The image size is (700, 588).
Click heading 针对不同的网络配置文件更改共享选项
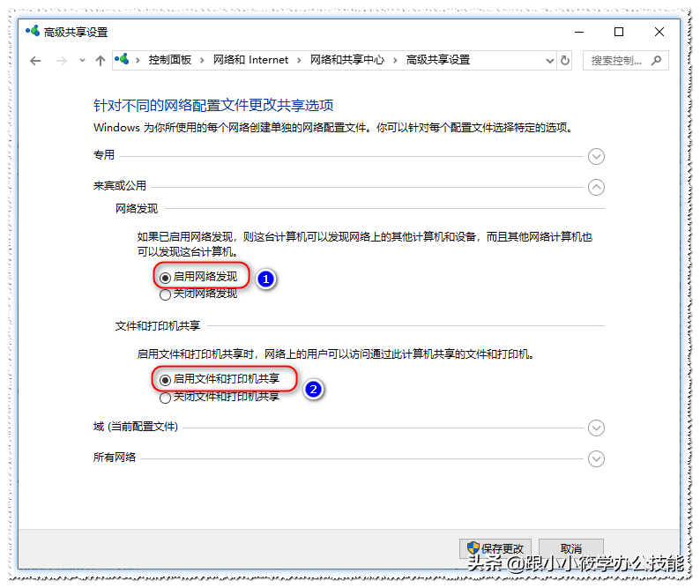click(x=213, y=106)
